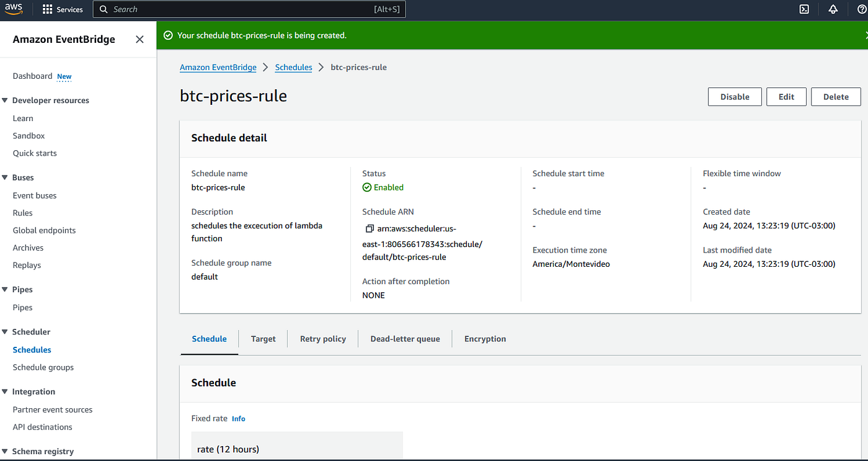Disable the btc-prices-rule schedule
Image resolution: width=868 pixels, height=461 pixels.
click(x=735, y=97)
